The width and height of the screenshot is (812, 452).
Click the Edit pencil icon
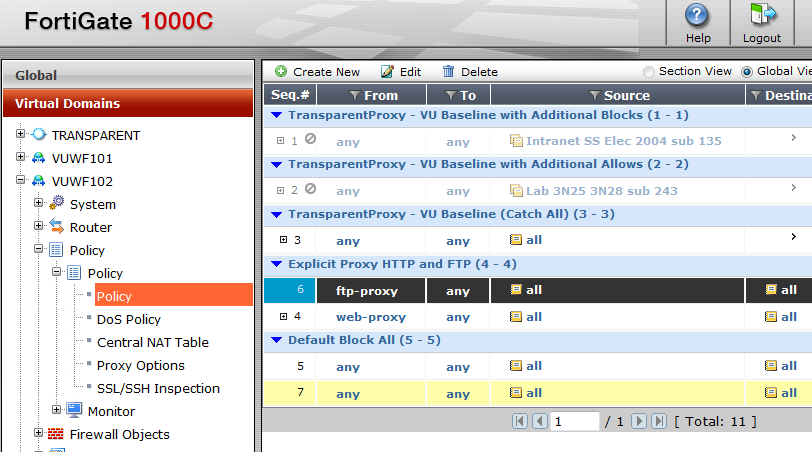click(387, 71)
